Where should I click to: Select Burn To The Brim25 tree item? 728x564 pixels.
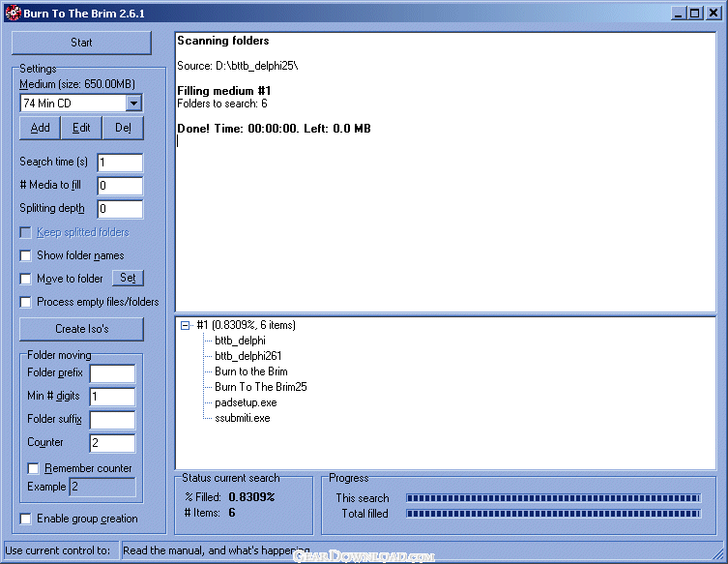pos(261,387)
